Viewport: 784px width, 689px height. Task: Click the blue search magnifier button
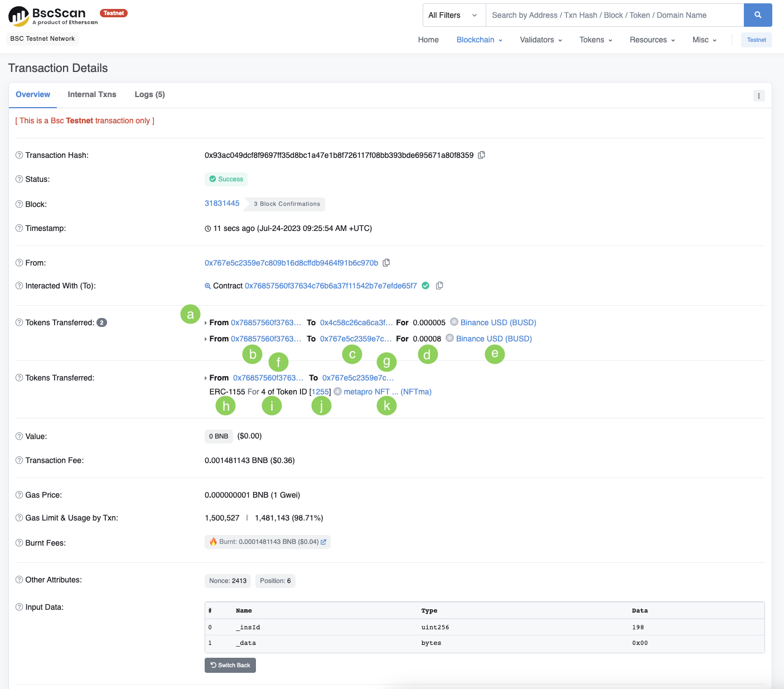(757, 15)
